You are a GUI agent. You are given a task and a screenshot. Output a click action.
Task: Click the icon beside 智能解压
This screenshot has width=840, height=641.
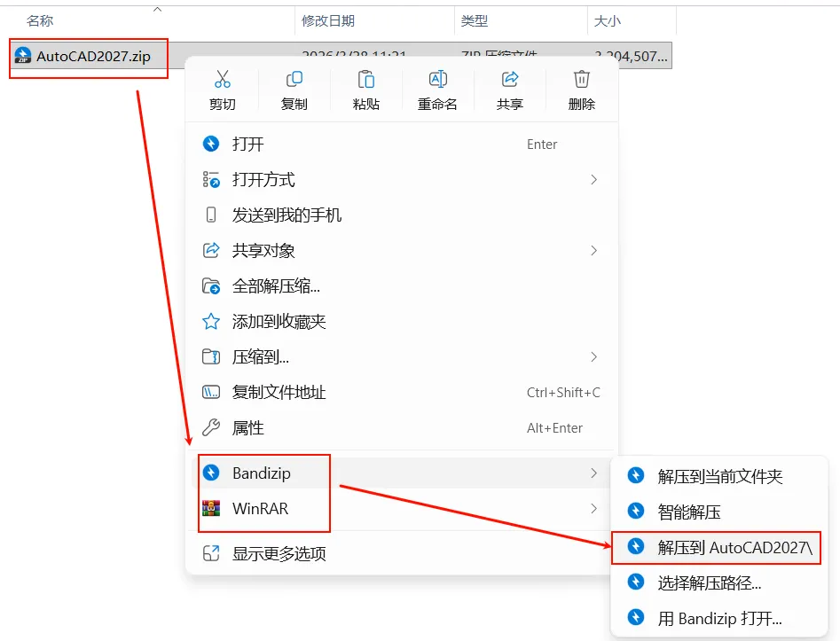(x=636, y=511)
